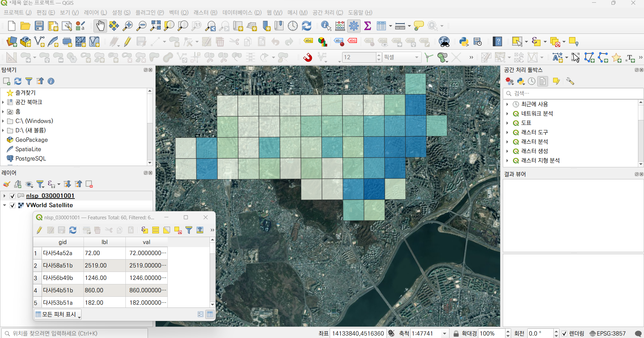Create a new project with blank page icon
This screenshot has height=338, width=644.
[x=11, y=26]
